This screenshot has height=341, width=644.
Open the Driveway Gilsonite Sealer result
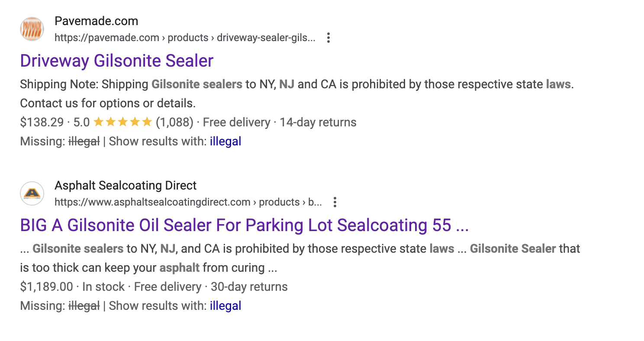pyautogui.click(x=117, y=61)
